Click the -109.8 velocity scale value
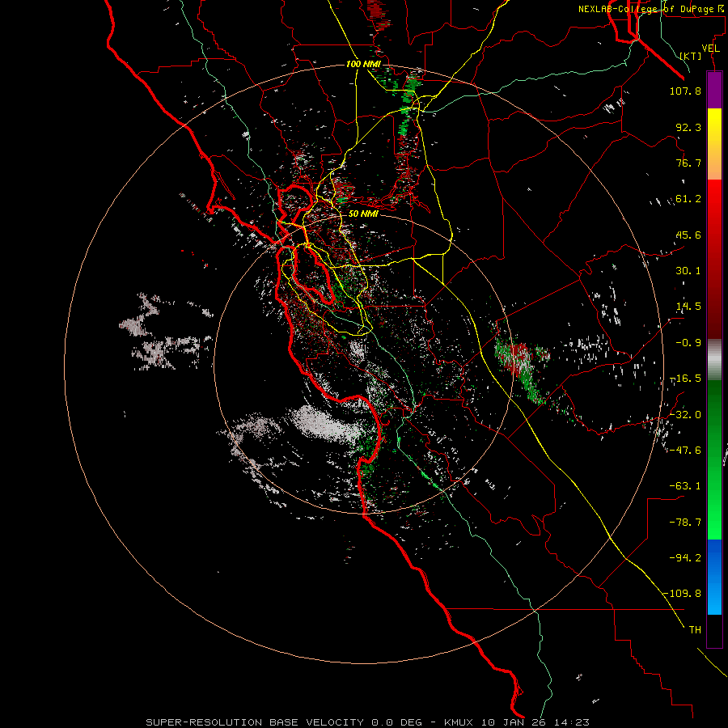The width and height of the screenshot is (728, 728). 682,594
